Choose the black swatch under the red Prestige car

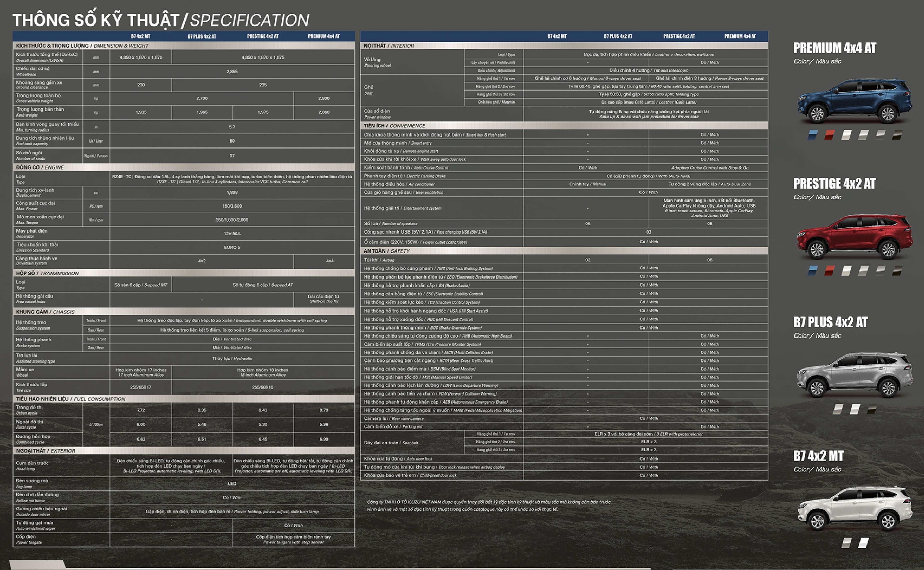[897, 270]
